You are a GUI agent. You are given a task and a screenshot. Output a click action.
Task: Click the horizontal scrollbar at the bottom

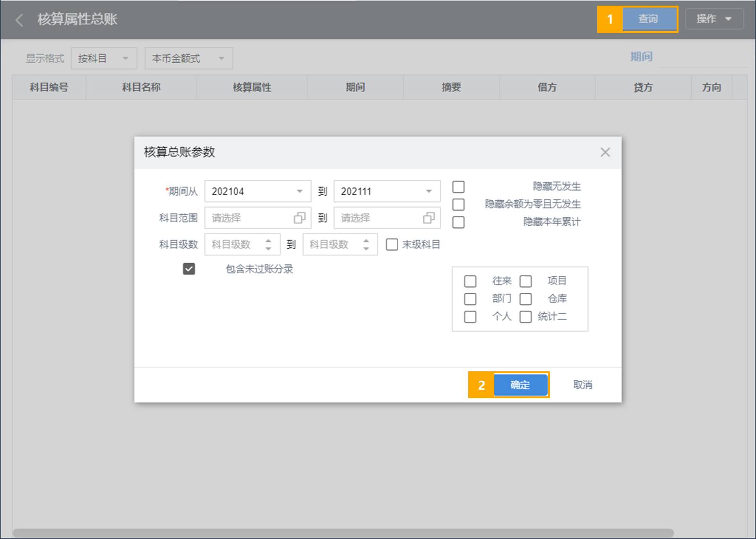click(343, 533)
